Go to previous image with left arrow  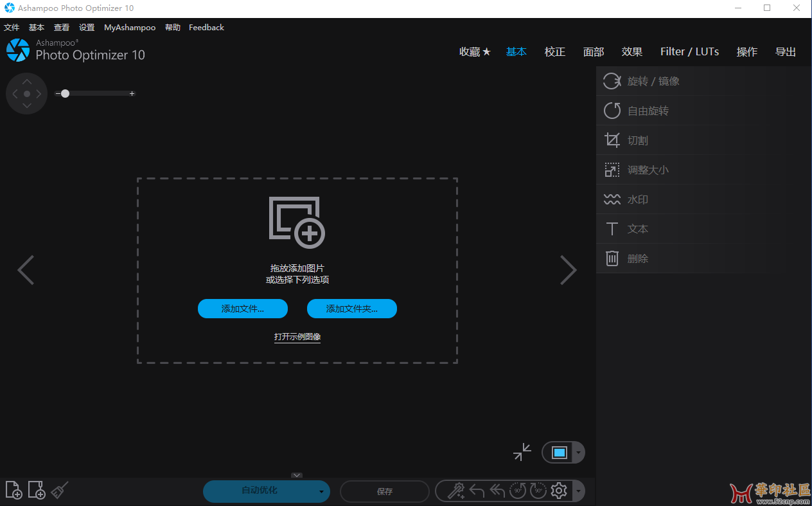(x=26, y=270)
